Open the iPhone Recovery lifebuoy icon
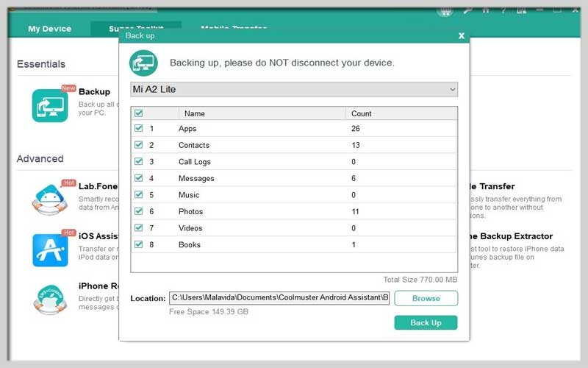Image resolution: width=588 pixels, height=368 pixels. tap(50, 300)
